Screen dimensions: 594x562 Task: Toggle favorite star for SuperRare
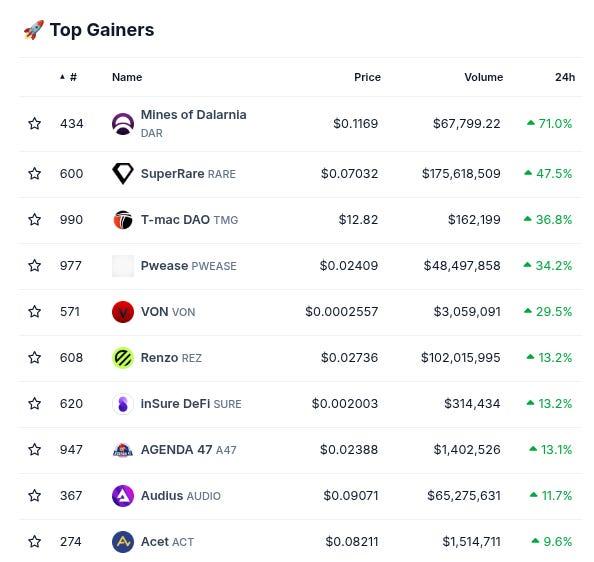pyautogui.click(x=34, y=173)
